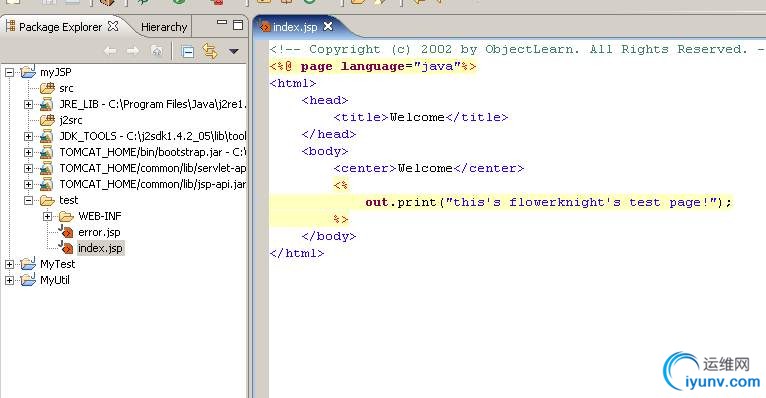Expand the MyTest project node
The image size is (766, 398).
(9, 264)
